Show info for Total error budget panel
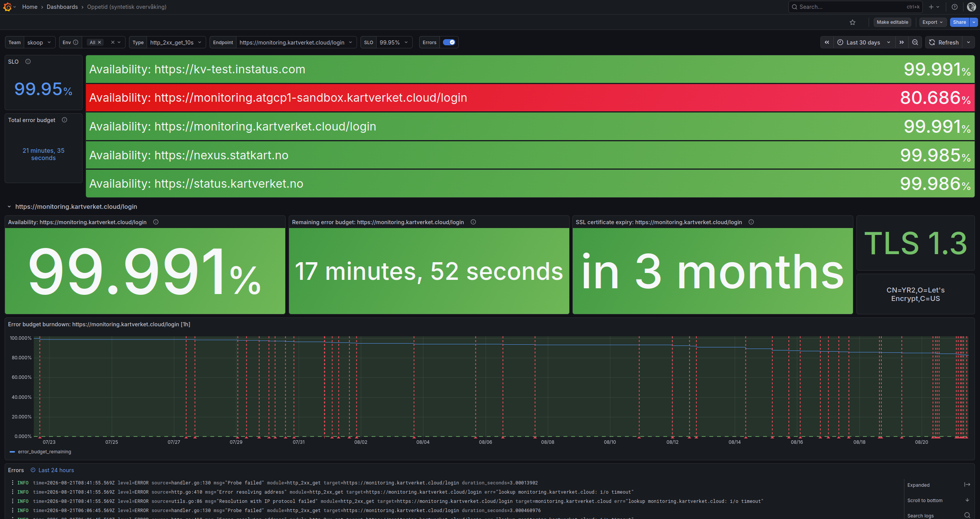The width and height of the screenshot is (980, 519). [64, 120]
